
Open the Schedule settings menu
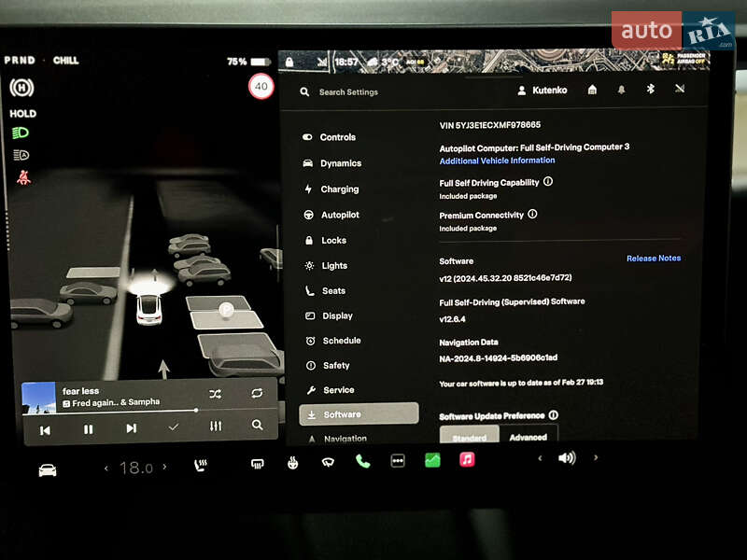point(333,341)
